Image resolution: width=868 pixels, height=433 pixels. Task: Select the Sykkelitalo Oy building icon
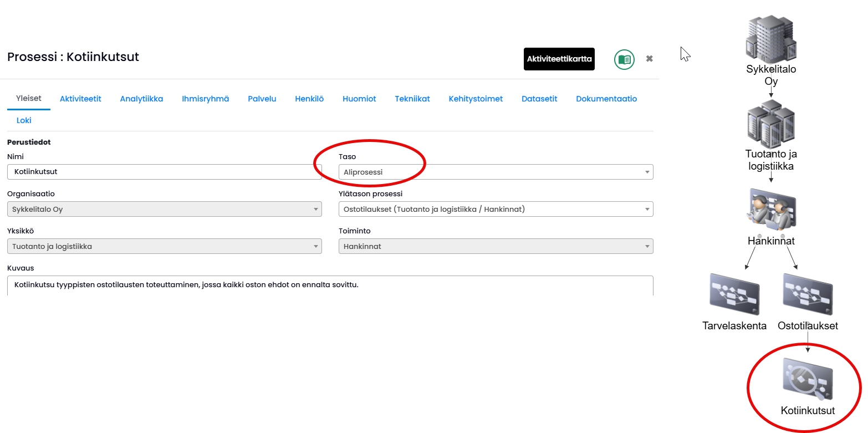coord(771,39)
